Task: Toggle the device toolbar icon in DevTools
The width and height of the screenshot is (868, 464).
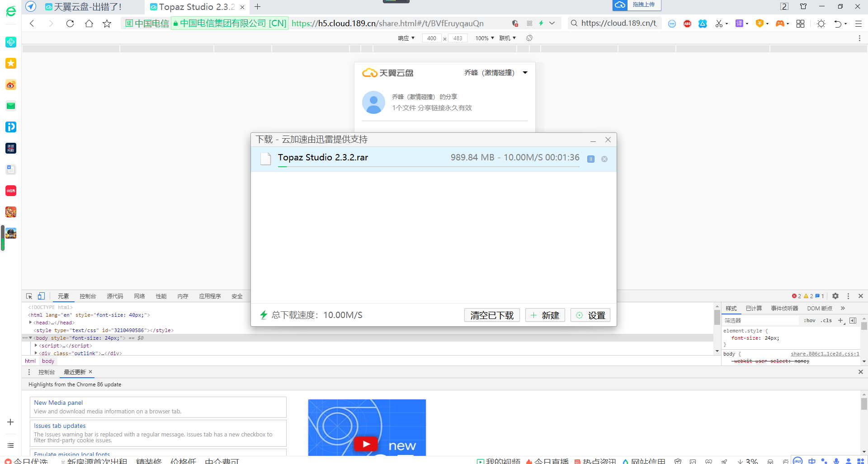Action: coord(41,296)
